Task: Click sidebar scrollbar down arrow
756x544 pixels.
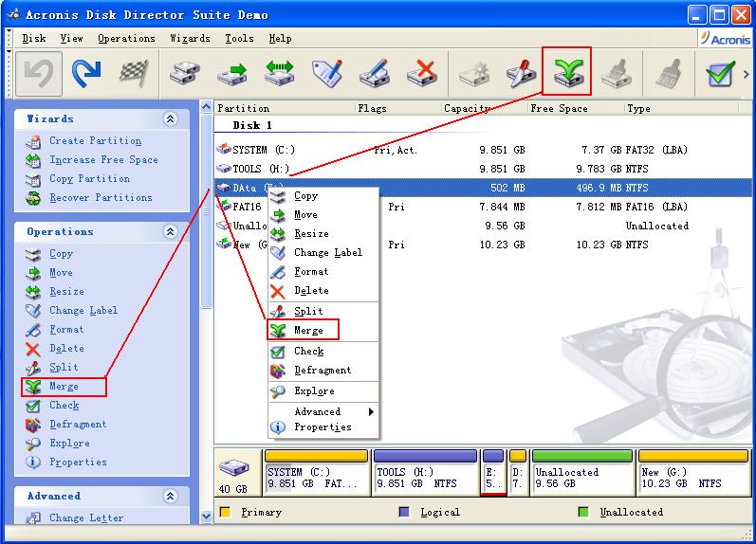Action: (x=207, y=517)
